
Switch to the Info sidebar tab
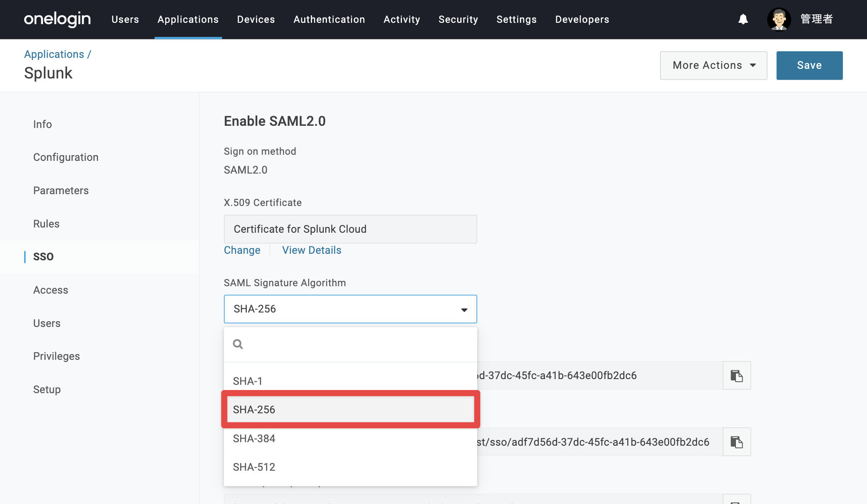tap(43, 124)
